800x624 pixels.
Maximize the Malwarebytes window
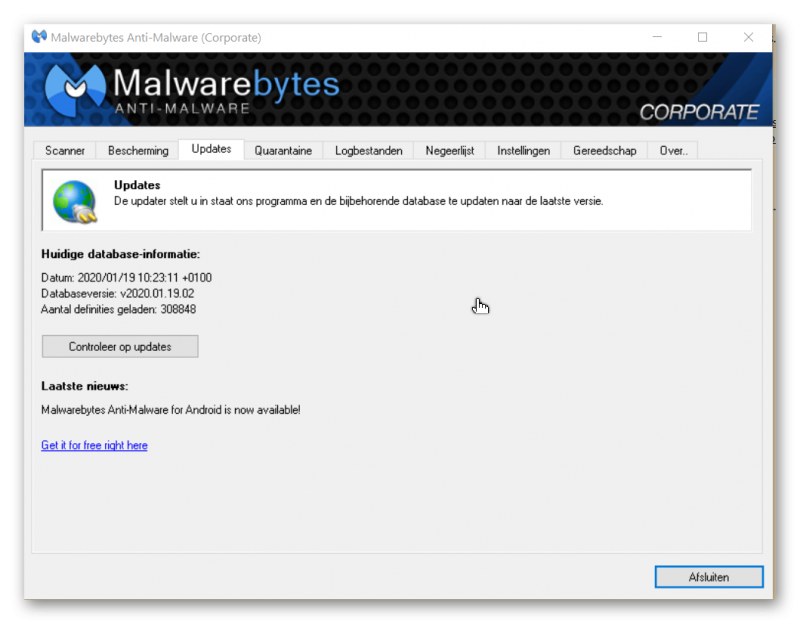tap(702, 37)
